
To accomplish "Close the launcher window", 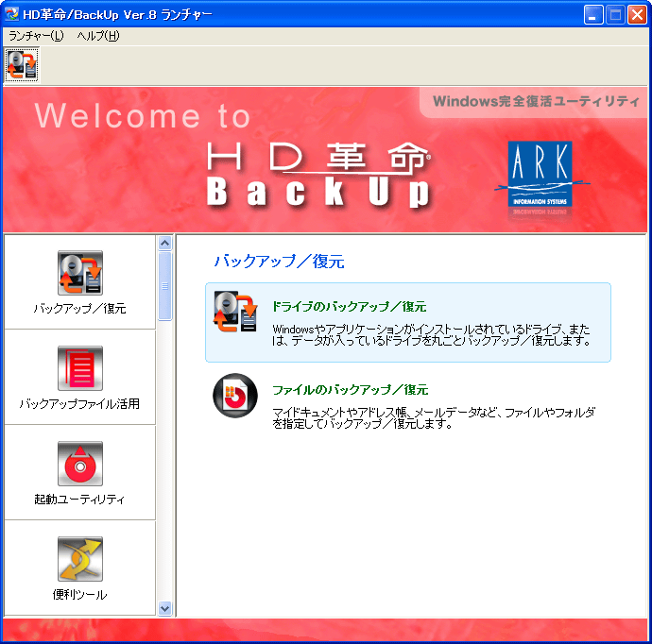I will tap(637, 15).
